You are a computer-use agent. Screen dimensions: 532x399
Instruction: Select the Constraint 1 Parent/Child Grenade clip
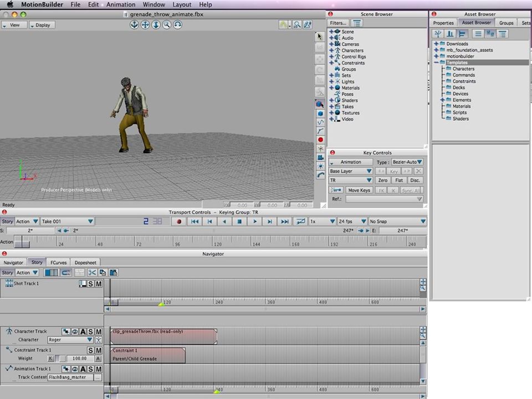(x=148, y=355)
